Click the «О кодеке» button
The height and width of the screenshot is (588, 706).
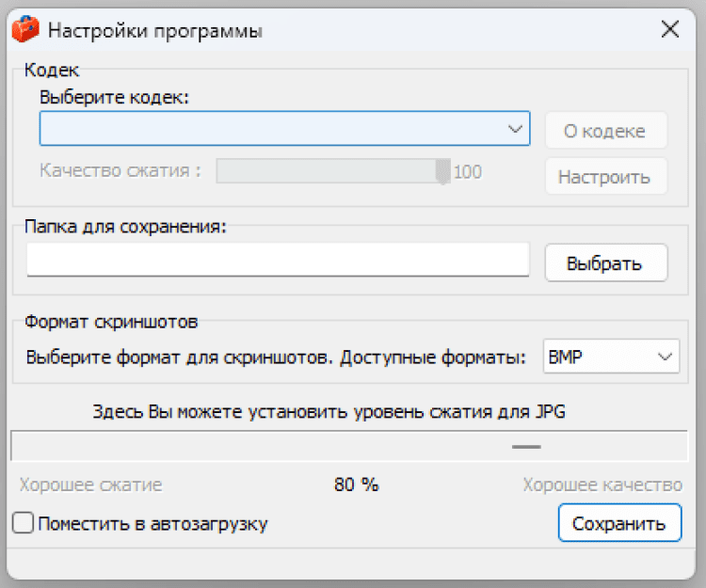tap(606, 131)
